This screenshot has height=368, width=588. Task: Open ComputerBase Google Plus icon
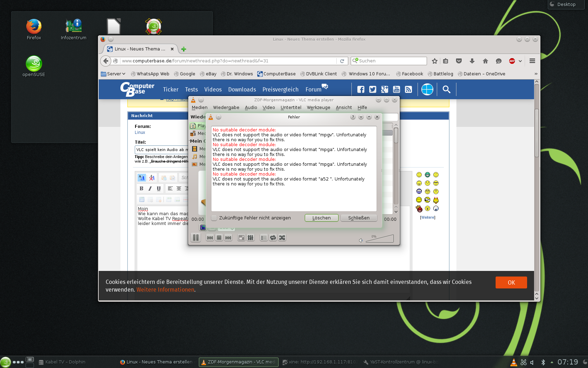coord(385,89)
